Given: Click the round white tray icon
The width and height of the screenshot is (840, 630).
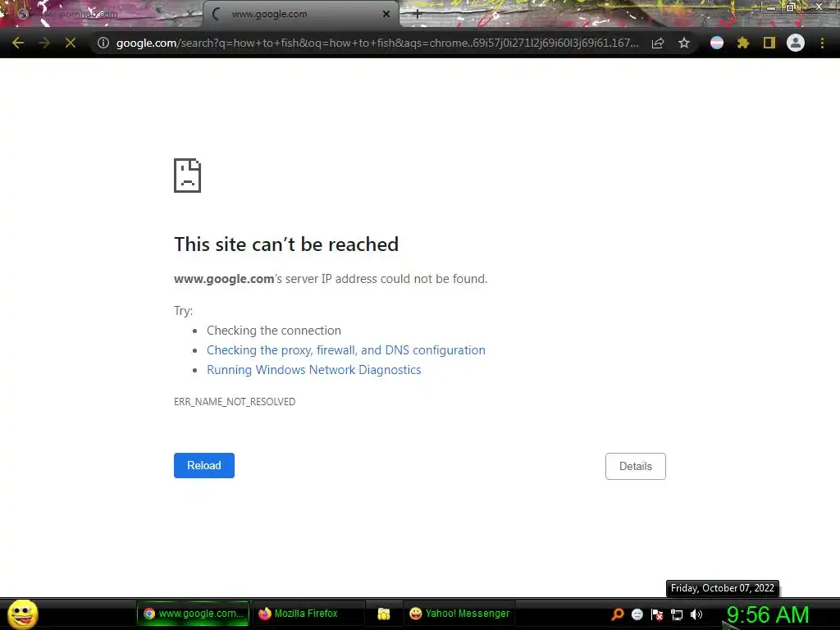Looking at the screenshot, I should pos(637,614).
